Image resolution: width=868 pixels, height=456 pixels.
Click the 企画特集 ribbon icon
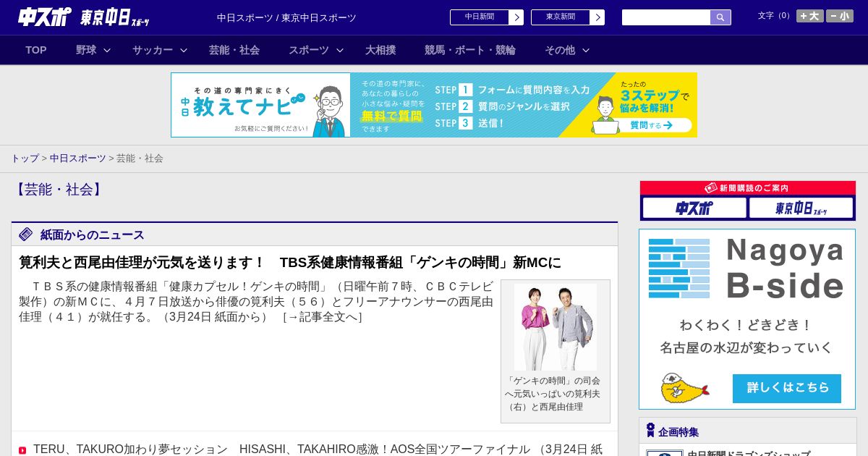(x=650, y=430)
